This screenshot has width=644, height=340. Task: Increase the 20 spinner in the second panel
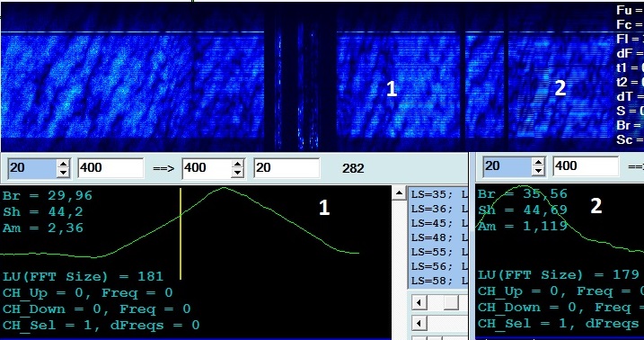coord(538,162)
